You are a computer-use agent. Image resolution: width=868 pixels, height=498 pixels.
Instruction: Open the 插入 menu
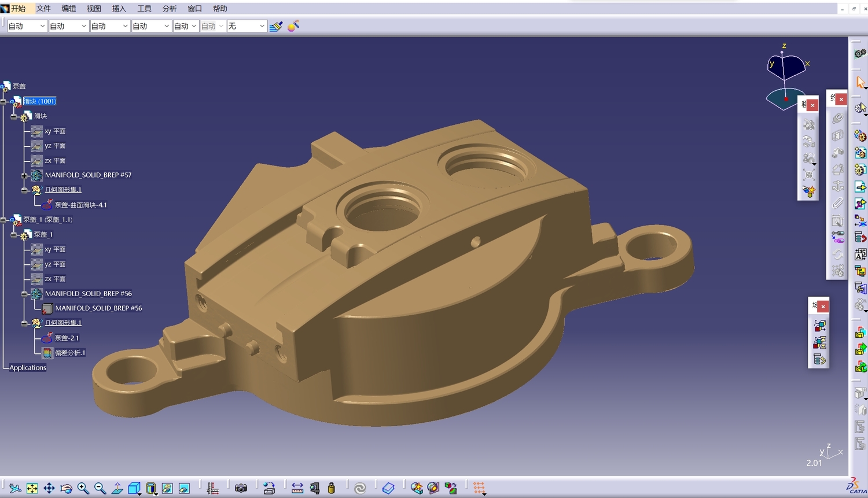tap(119, 9)
